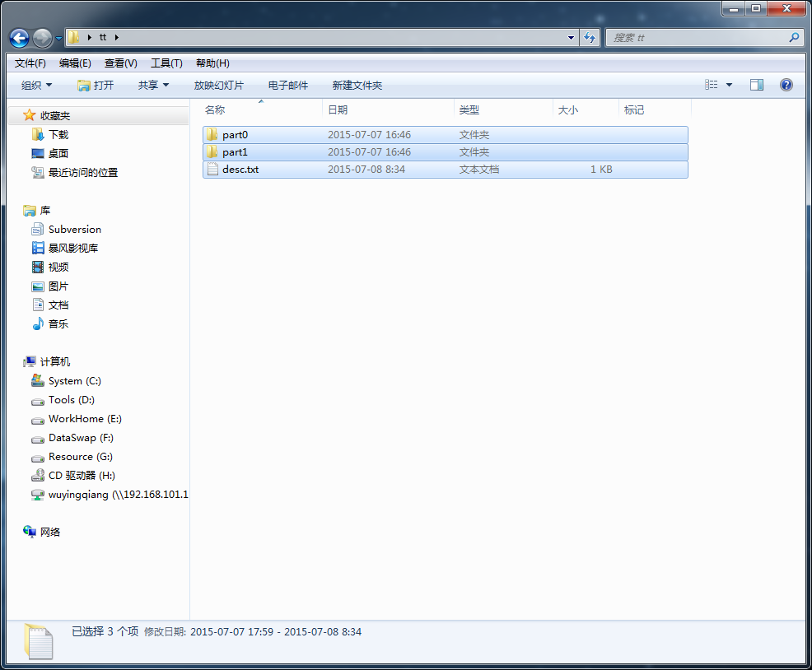The width and height of the screenshot is (812, 670).
Task: Start 放映幻灯片 slideshow
Action: click(x=218, y=86)
